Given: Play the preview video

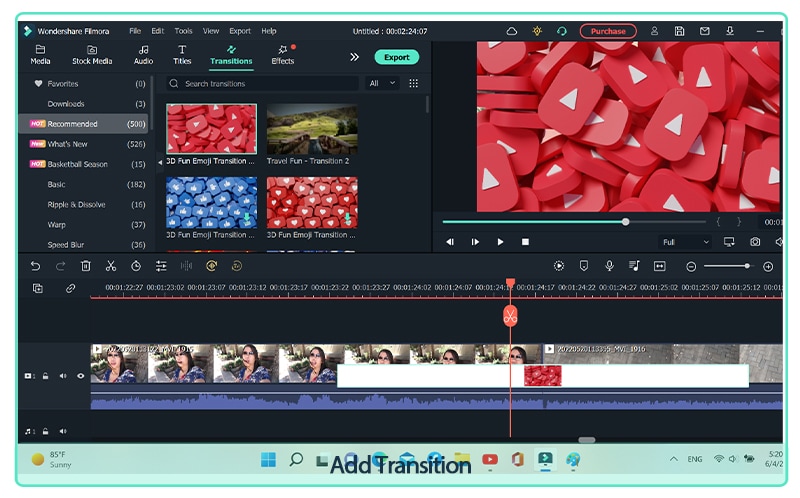Looking at the screenshot, I should (x=500, y=242).
